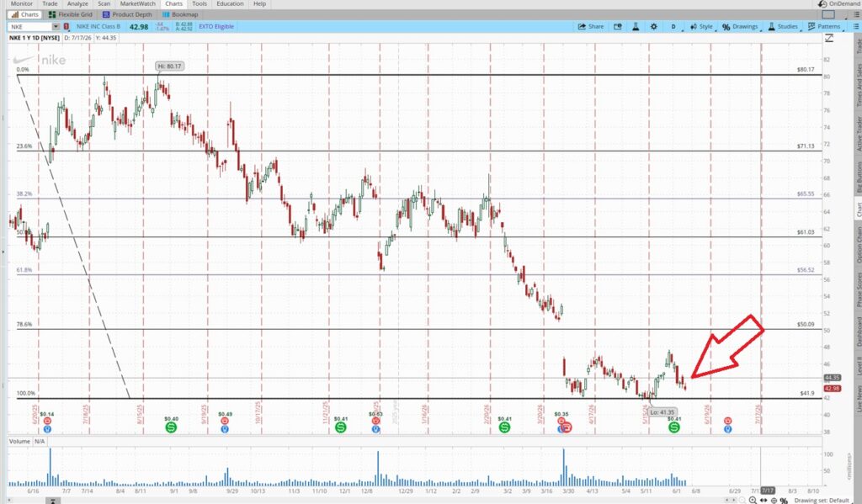Image resolution: width=862 pixels, height=504 pixels.
Task: Click the Share button
Action: (590, 26)
